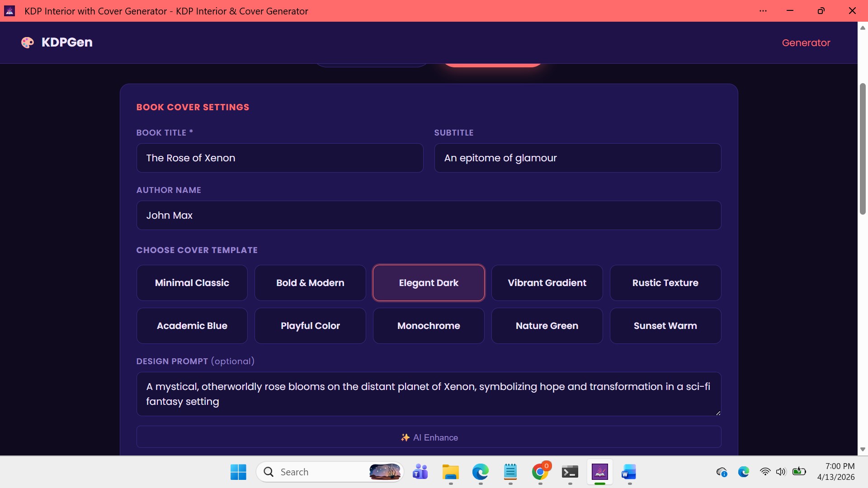
Task: Select the Sunset Warm template
Action: coord(665,326)
